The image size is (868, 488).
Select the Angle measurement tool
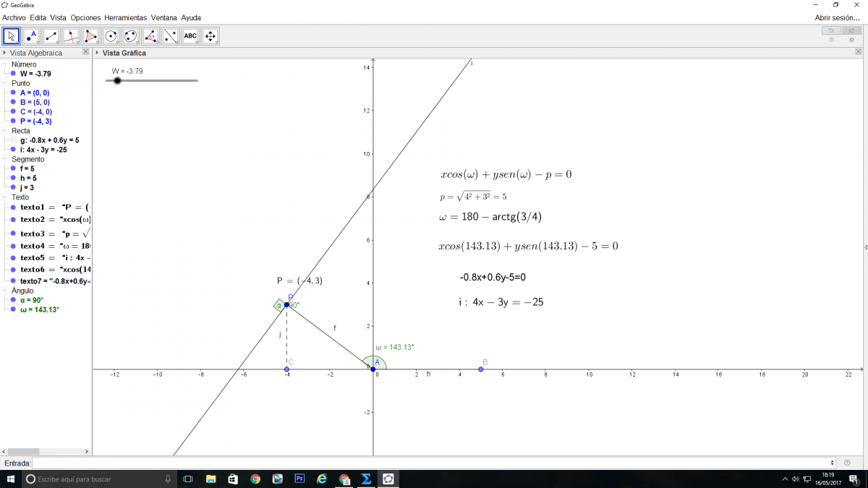(150, 36)
